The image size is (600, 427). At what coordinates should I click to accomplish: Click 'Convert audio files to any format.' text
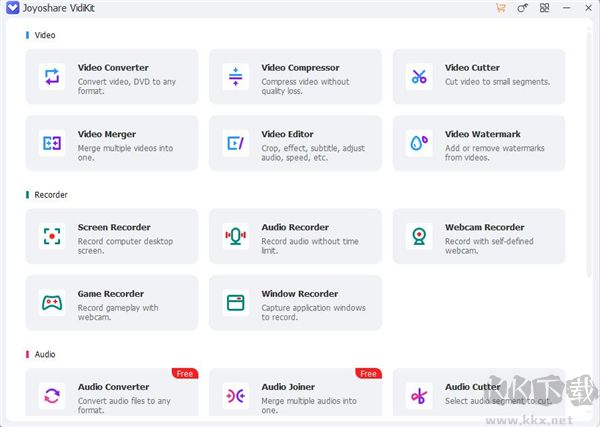(x=124, y=405)
